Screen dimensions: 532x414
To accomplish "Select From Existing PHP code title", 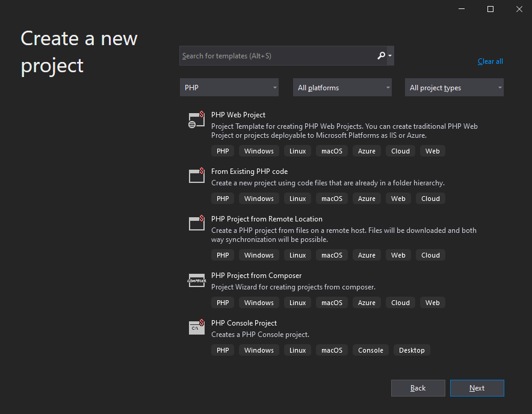I will pos(249,171).
